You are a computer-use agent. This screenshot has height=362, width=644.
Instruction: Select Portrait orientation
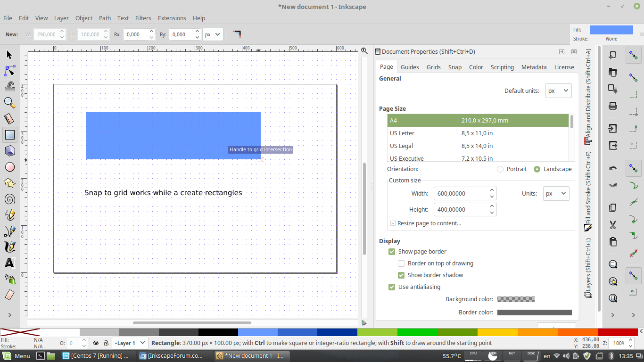(x=500, y=169)
